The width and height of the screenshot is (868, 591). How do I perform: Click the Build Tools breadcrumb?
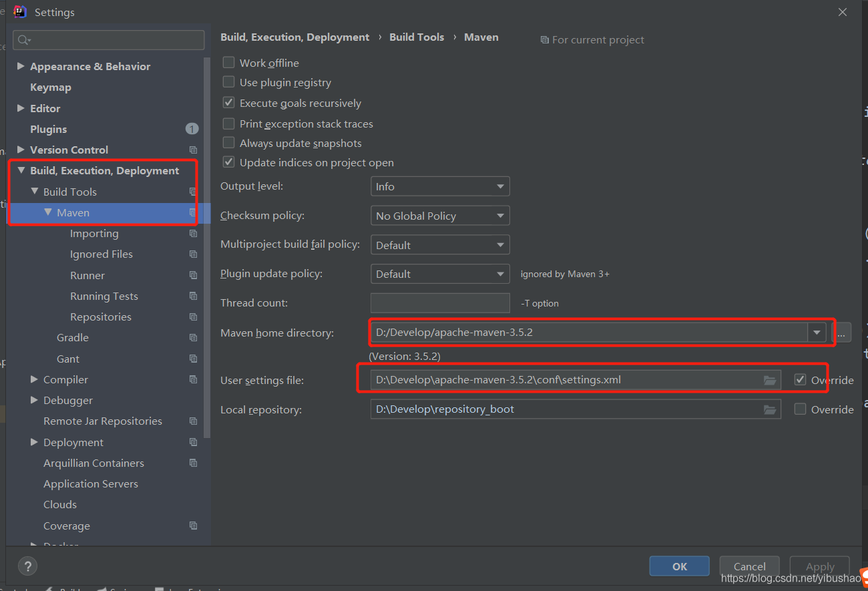tap(417, 37)
